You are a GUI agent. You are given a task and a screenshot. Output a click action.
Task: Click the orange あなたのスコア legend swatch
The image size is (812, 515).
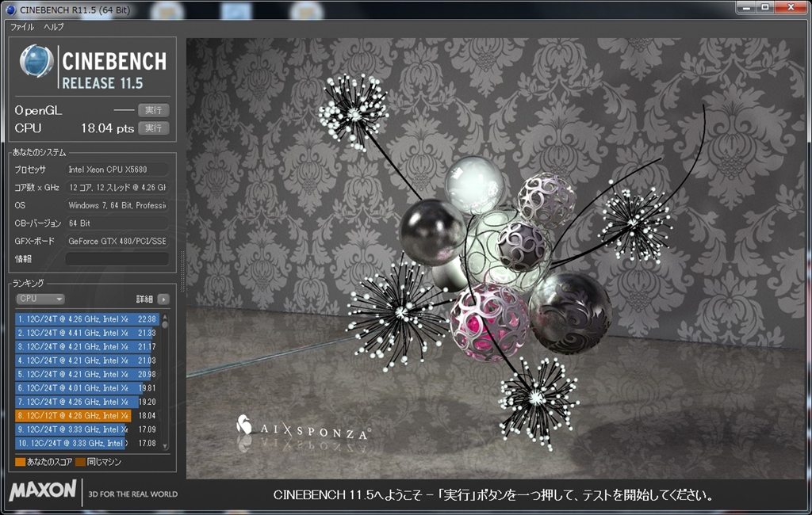pyautogui.click(x=20, y=462)
